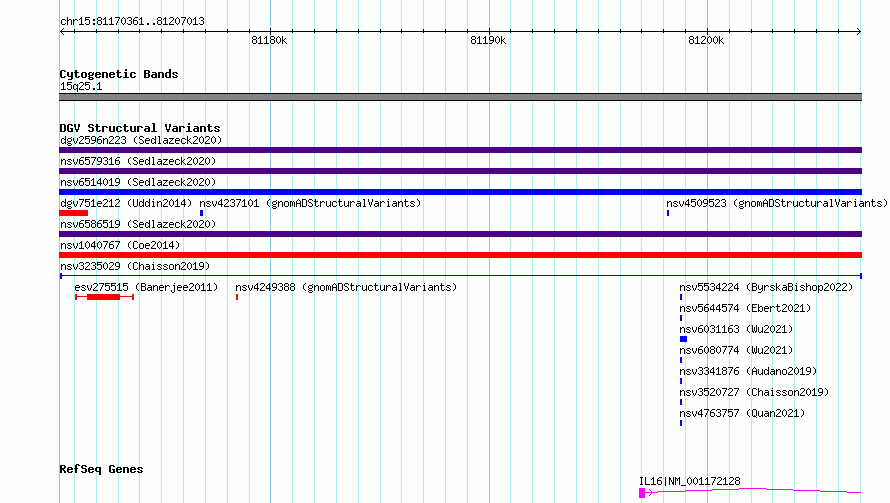Open the RefSeq Genes track heading
Image resolution: width=890 pixels, height=503 pixels.
101,469
